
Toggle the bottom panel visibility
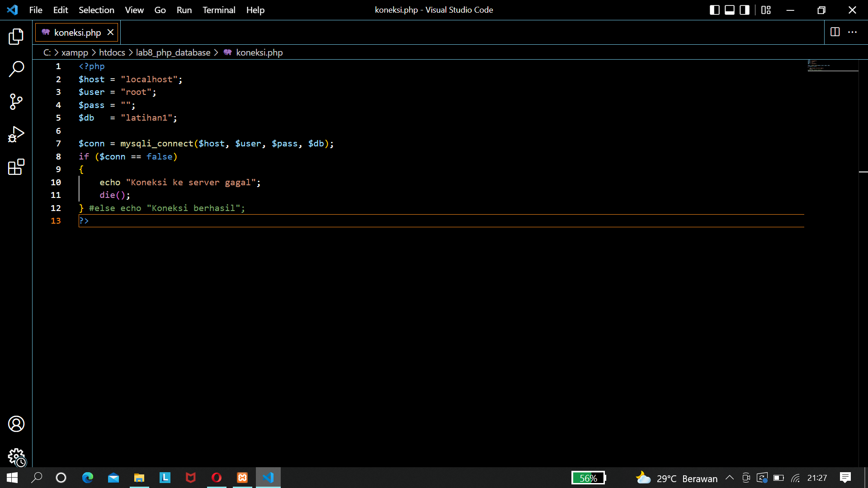(729, 9)
